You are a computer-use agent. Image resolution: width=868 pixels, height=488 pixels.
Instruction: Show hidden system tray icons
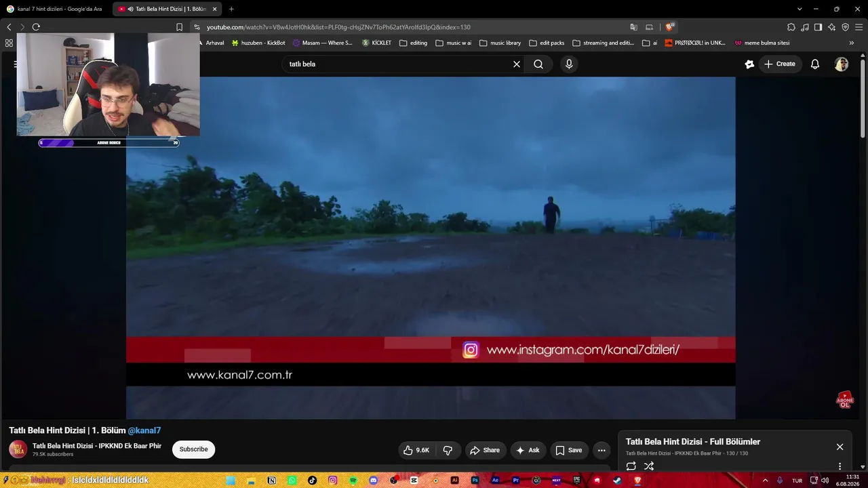pyautogui.click(x=766, y=481)
